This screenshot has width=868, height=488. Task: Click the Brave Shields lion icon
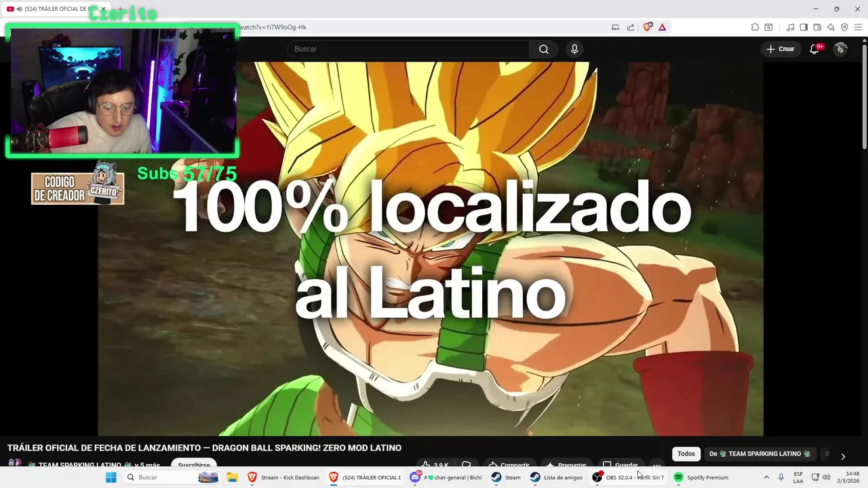(x=648, y=27)
